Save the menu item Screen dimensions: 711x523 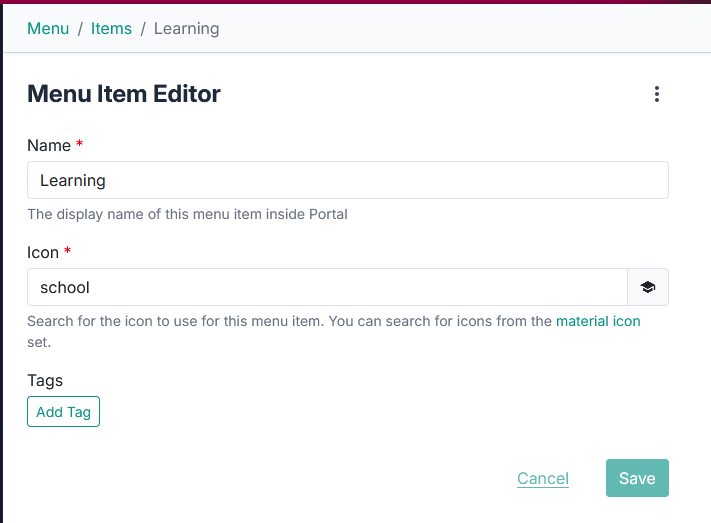[x=637, y=479]
